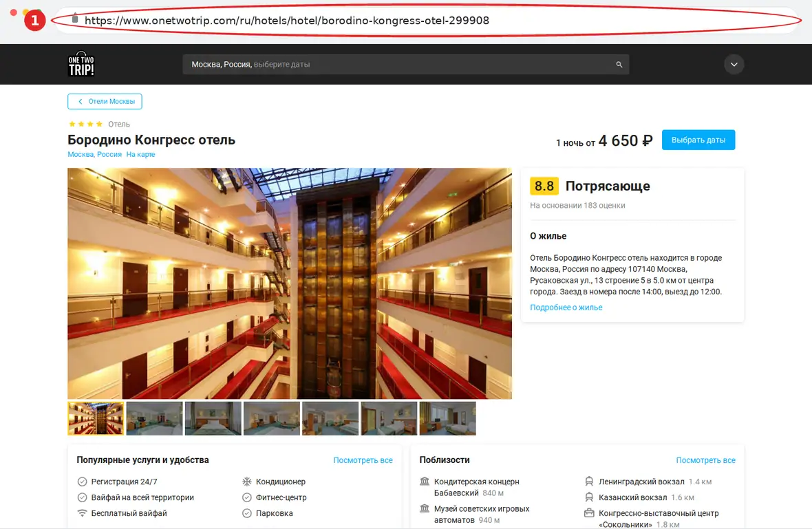Screen dimensions: 812x529
Task: Click the destination search field Москва, Россия
Action: (x=405, y=65)
